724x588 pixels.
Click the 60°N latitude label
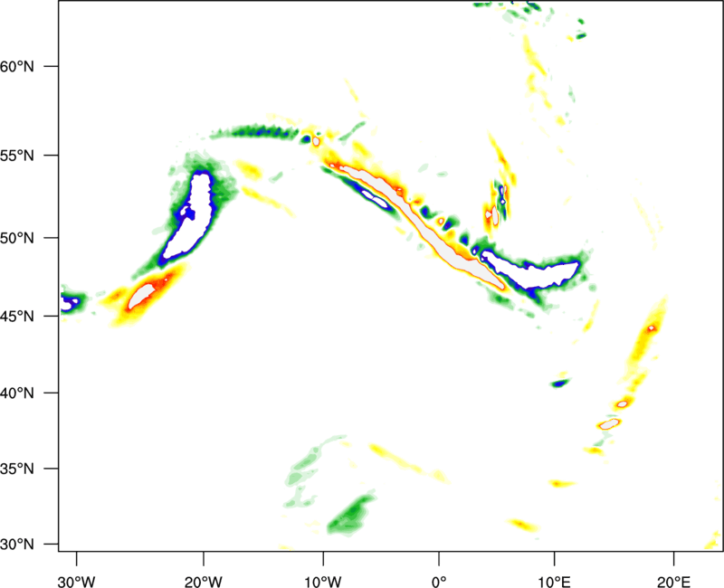click(17, 66)
